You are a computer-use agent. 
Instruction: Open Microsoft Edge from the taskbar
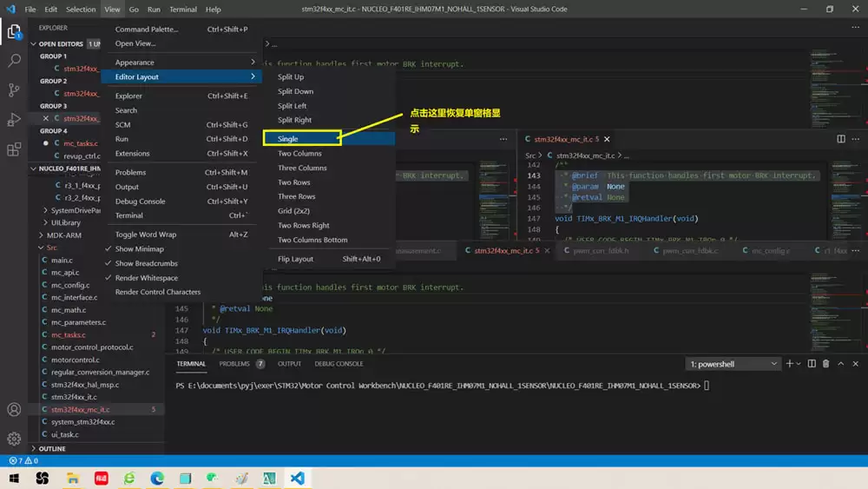[x=157, y=479]
